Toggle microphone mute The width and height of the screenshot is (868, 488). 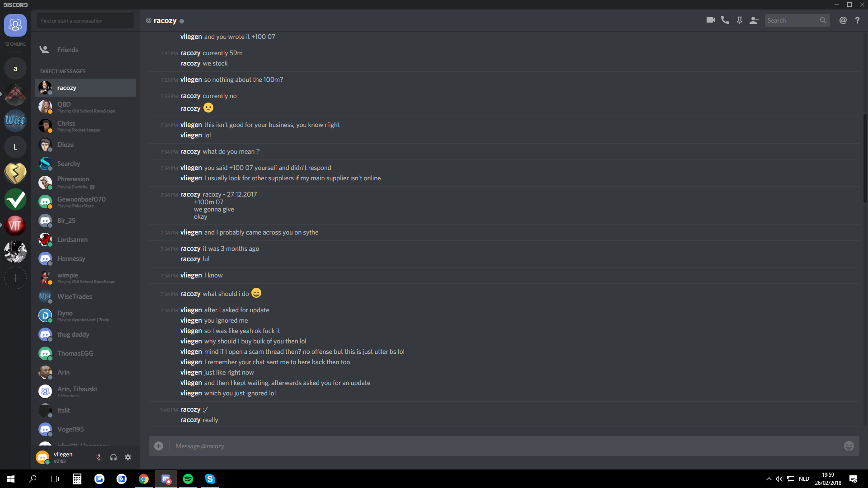(x=99, y=457)
